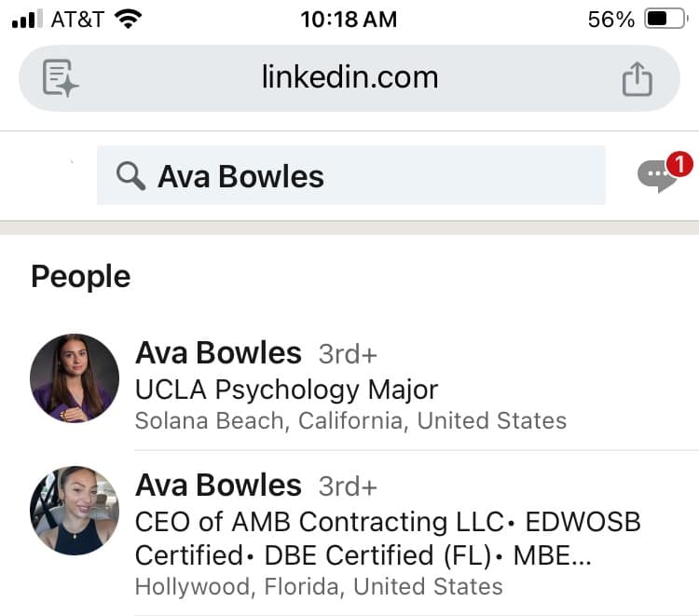
Task: Tap the Solana Beach, California location text
Action: [x=350, y=420]
